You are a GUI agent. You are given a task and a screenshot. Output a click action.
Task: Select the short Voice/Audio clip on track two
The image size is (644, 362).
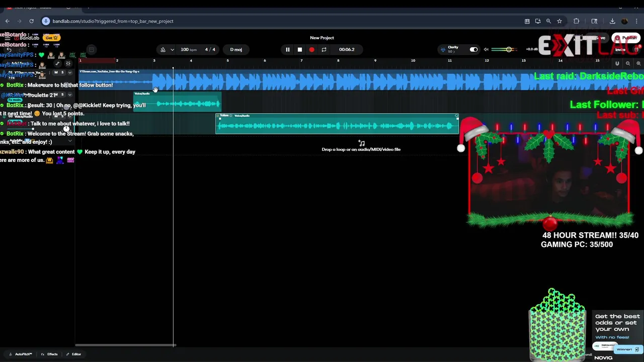click(x=177, y=102)
